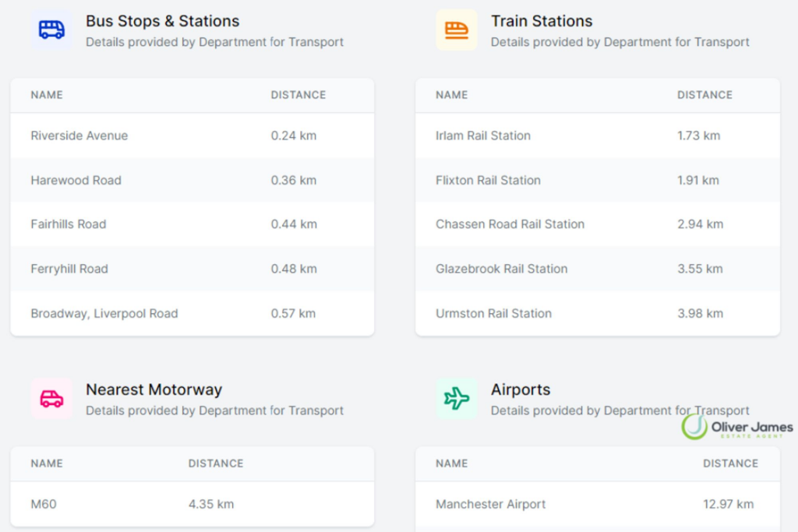The image size is (798, 532).
Task: Click the orange train icon
Action: (457, 30)
